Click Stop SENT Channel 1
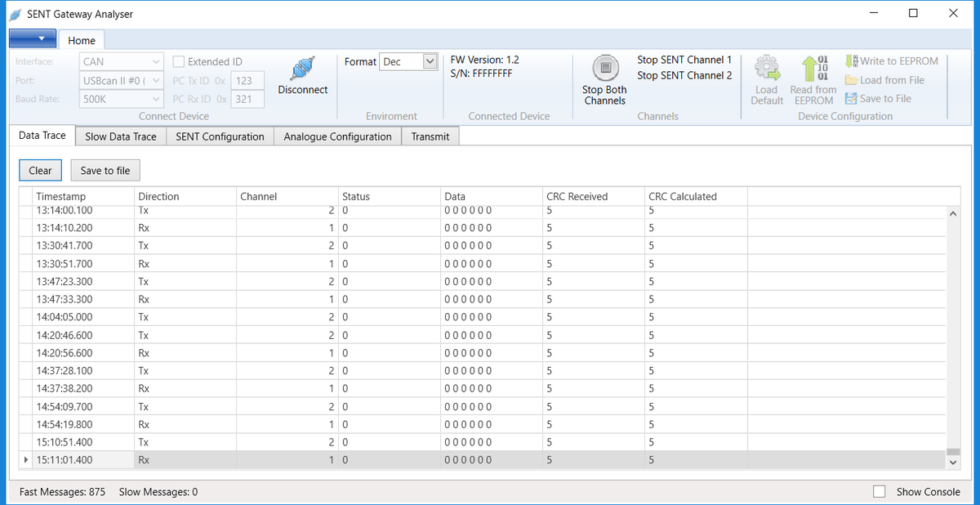Screen dimensions: 980x505 point(684,60)
